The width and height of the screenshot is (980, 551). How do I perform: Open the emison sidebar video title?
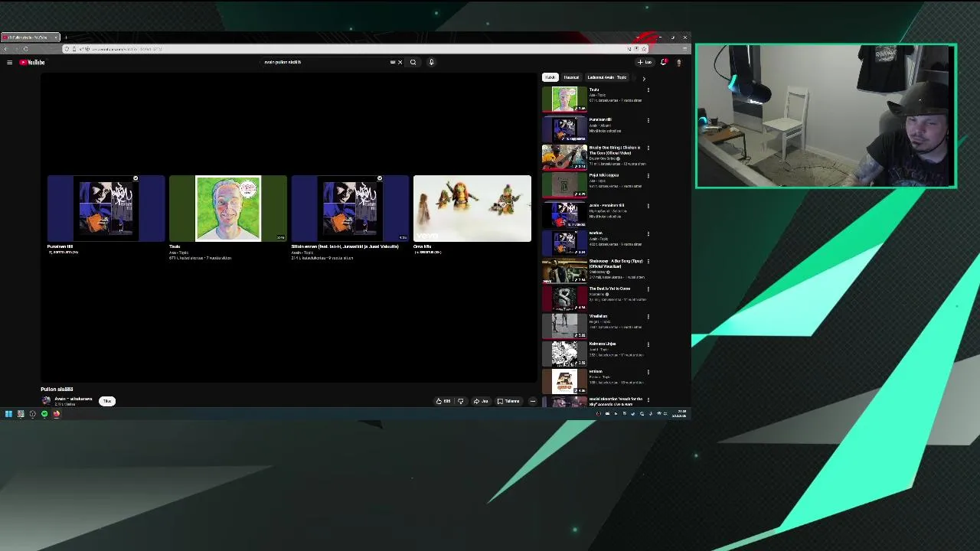tap(596, 371)
